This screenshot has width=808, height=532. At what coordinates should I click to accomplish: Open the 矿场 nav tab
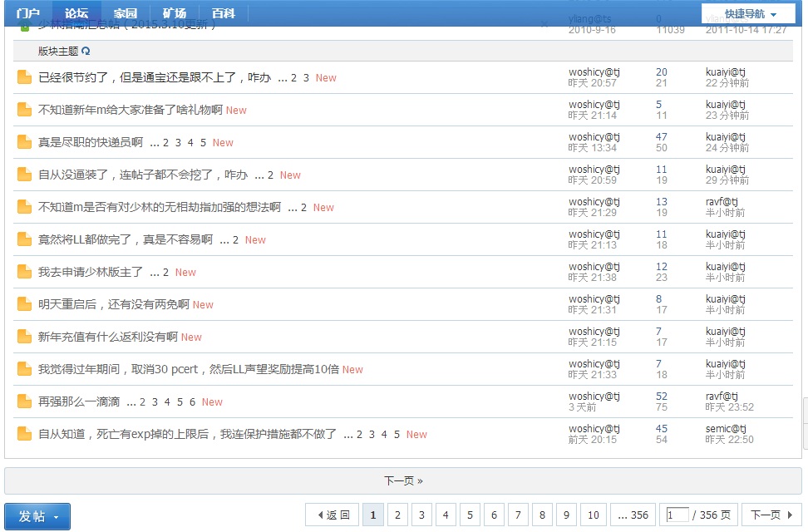point(175,13)
